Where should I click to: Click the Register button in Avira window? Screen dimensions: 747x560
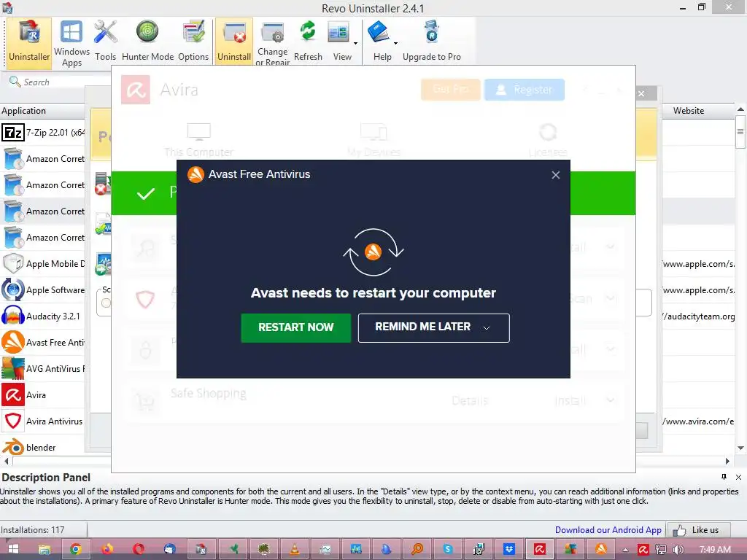pyautogui.click(x=525, y=90)
